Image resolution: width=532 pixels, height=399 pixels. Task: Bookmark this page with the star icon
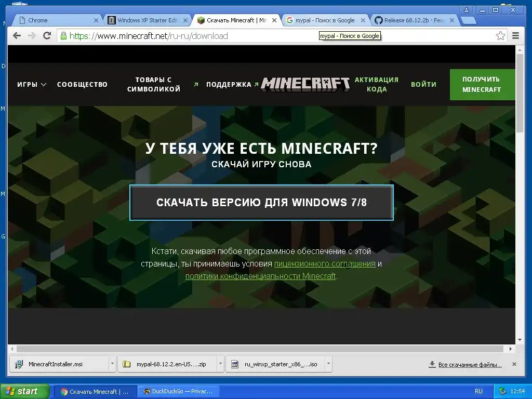tap(500, 36)
